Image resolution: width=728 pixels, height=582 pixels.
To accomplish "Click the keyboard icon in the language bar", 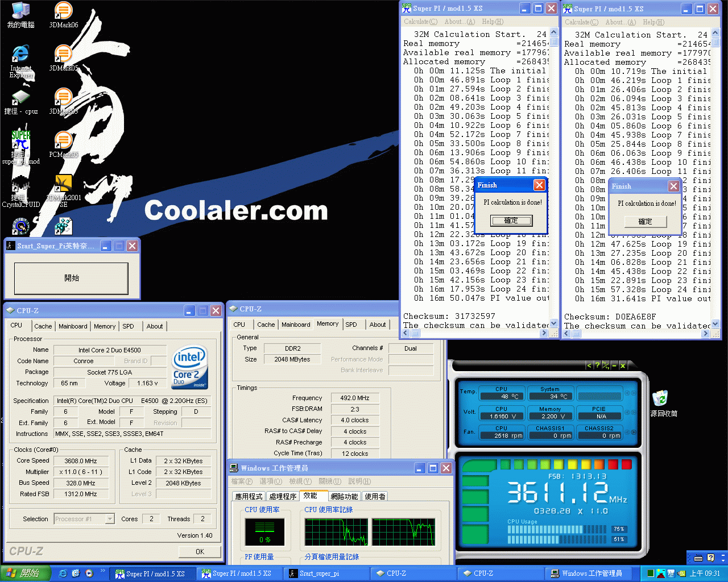I will [698, 558].
